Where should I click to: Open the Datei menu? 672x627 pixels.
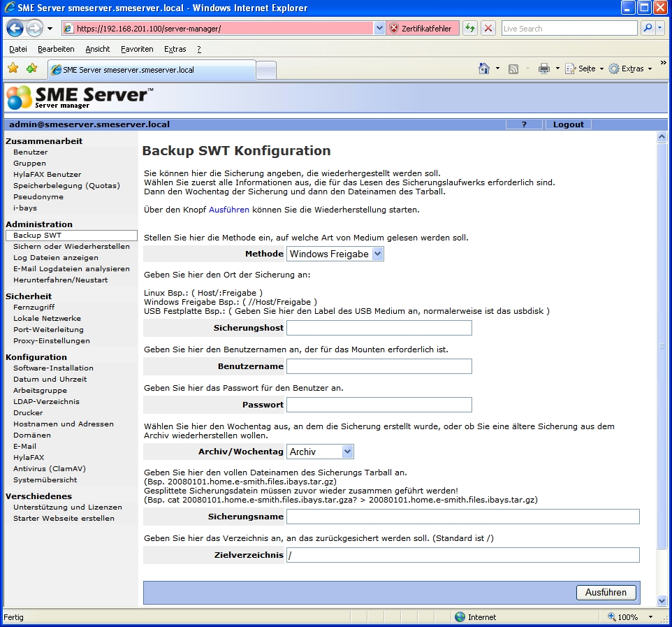pos(18,50)
